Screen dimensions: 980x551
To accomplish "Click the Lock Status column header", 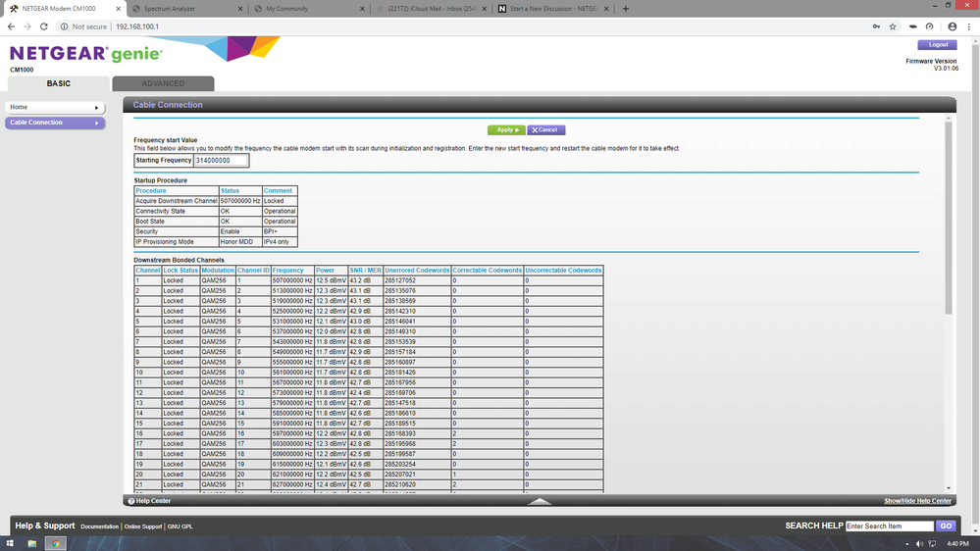I will (x=181, y=271).
